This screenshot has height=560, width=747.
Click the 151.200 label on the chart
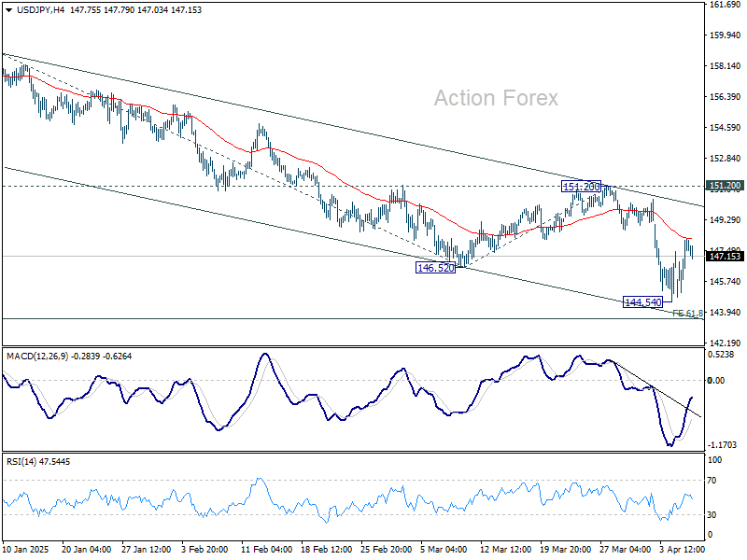pyautogui.click(x=581, y=187)
